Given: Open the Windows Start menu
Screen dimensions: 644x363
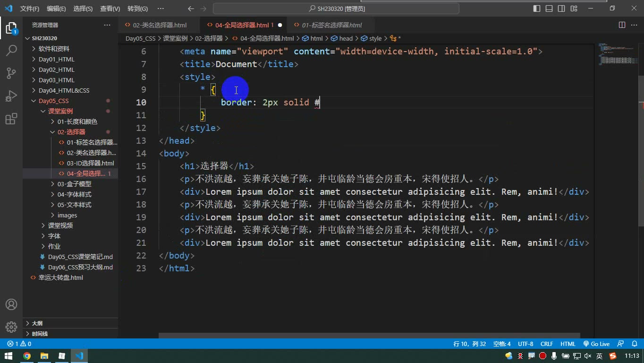Looking at the screenshot, I should point(9,356).
